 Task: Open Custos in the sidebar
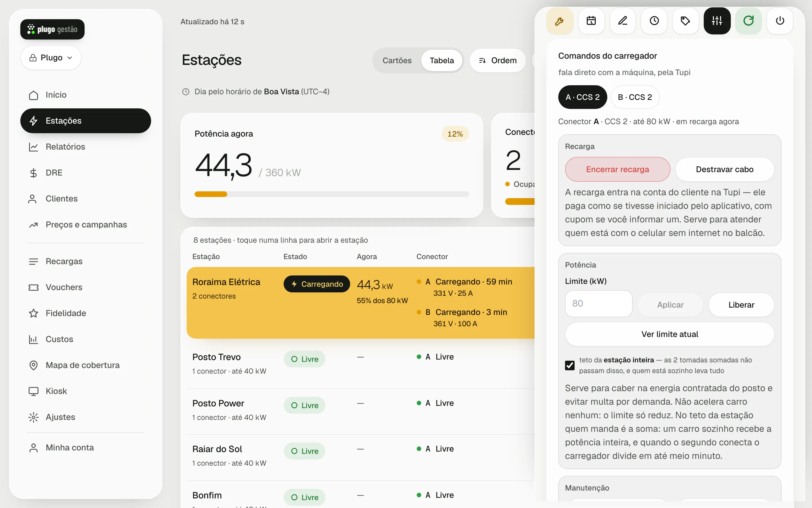(x=85, y=339)
